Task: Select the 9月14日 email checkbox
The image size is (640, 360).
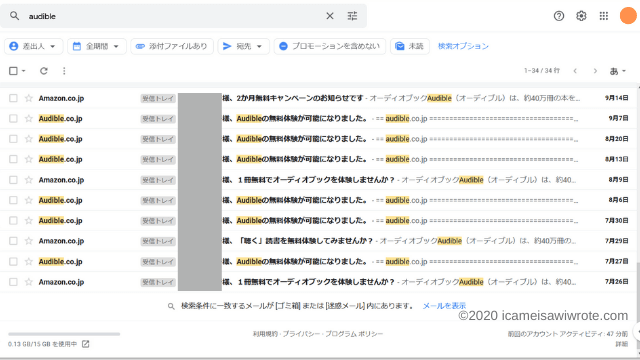Action: click(13, 98)
